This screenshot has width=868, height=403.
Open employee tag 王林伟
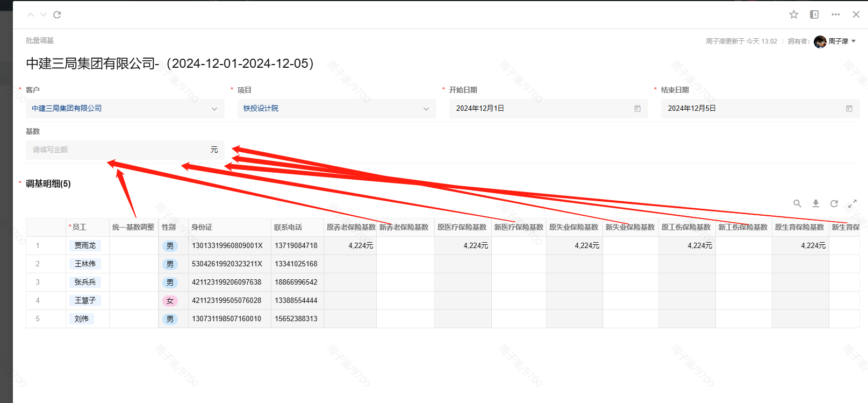click(85, 264)
